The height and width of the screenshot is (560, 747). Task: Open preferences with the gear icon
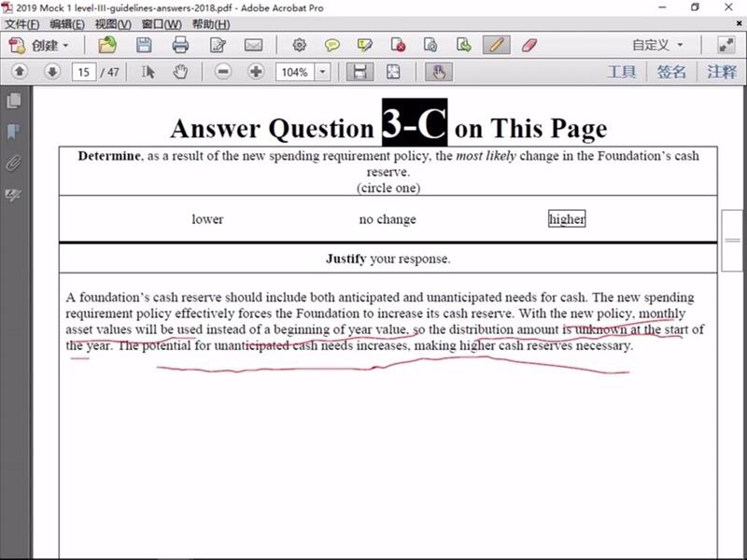[299, 45]
